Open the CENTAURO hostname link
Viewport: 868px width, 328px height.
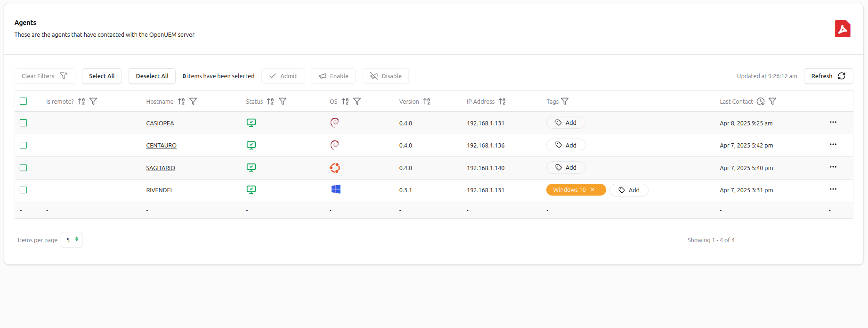click(x=161, y=146)
